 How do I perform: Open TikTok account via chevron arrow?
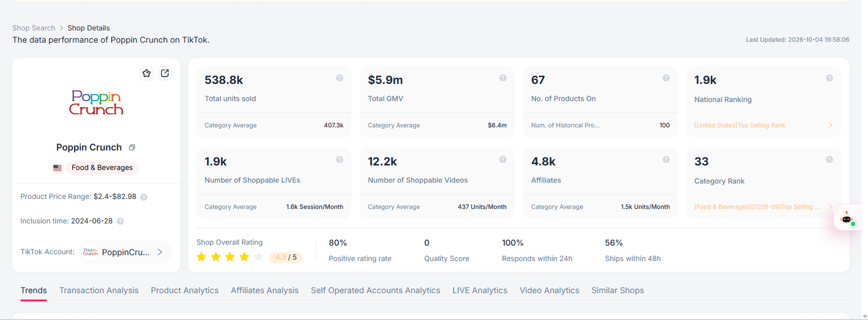click(x=159, y=252)
